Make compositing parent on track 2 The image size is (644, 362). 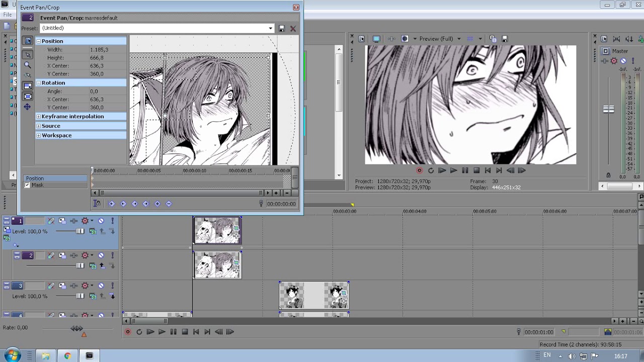pos(102,265)
